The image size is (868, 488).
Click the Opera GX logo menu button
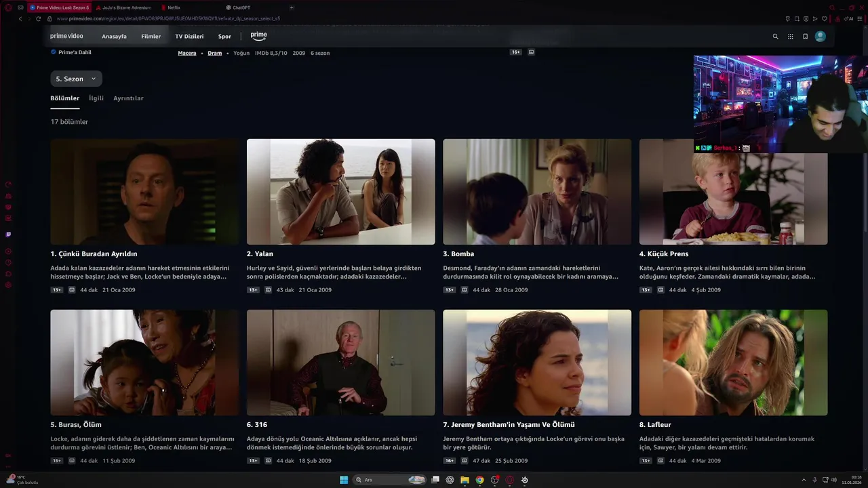(x=8, y=7)
